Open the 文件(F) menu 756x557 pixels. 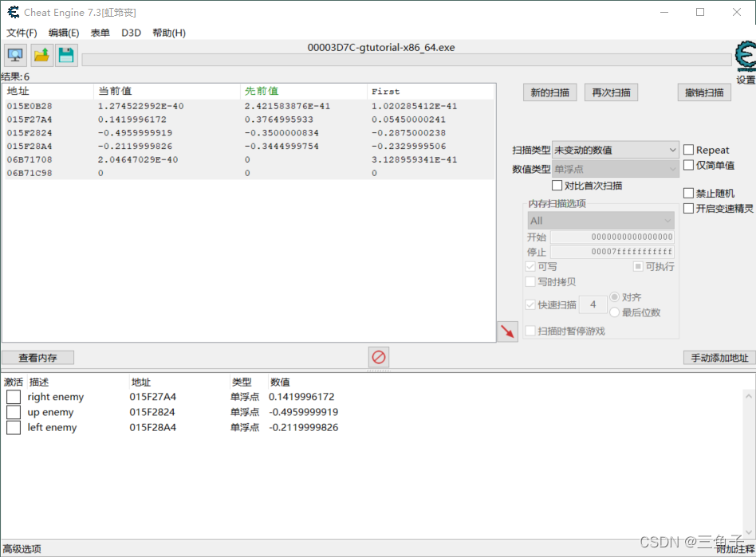point(22,33)
